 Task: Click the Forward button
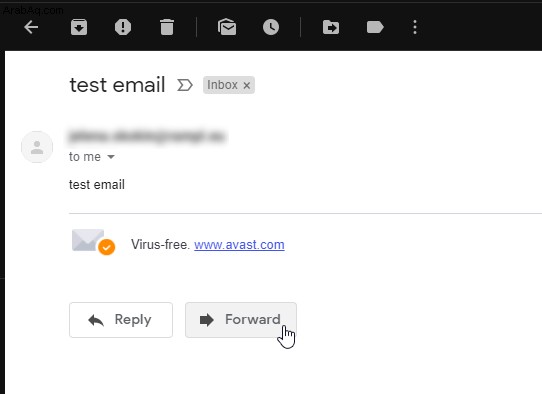coord(241,320)
